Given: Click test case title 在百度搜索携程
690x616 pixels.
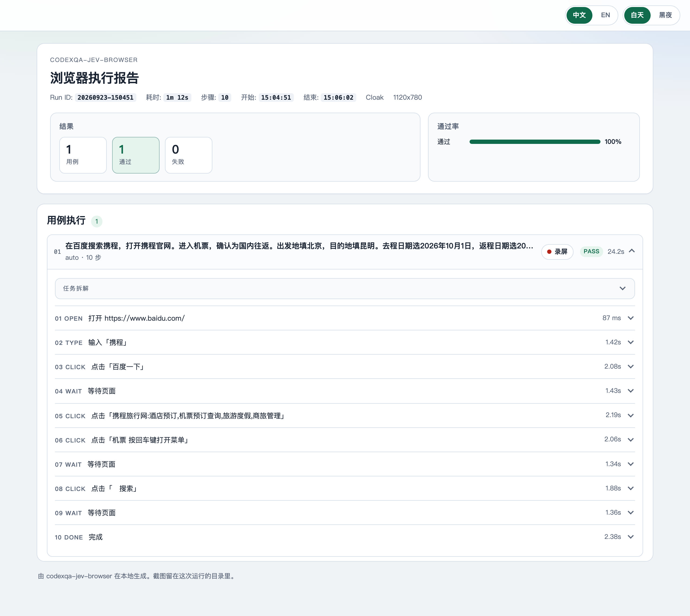Looking at the screenshot, I should point(299,246).
